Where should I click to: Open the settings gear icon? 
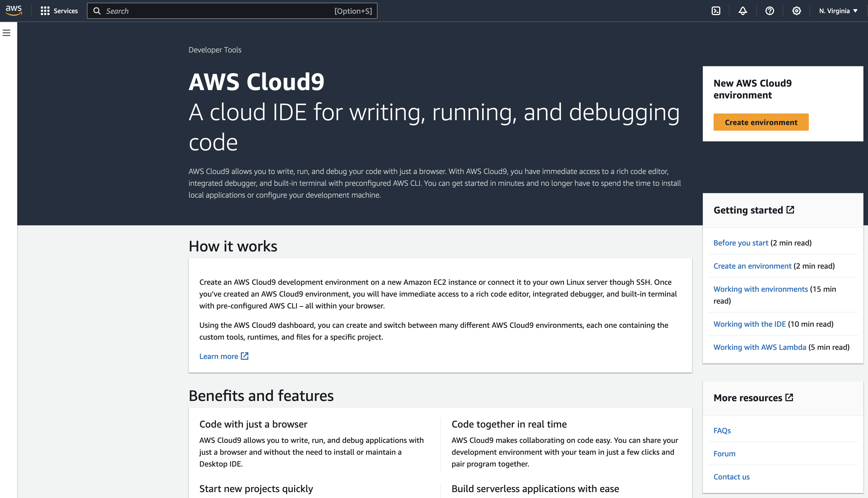(796, 11)
